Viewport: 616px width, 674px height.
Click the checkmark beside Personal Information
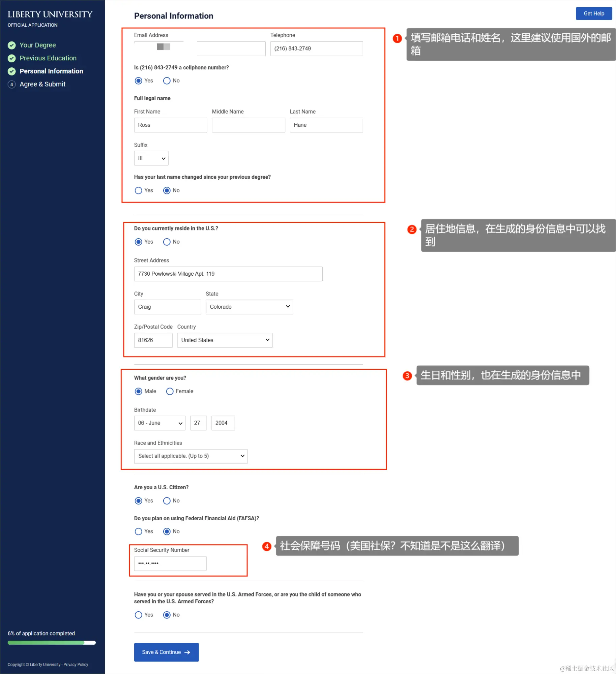[11, 71]
